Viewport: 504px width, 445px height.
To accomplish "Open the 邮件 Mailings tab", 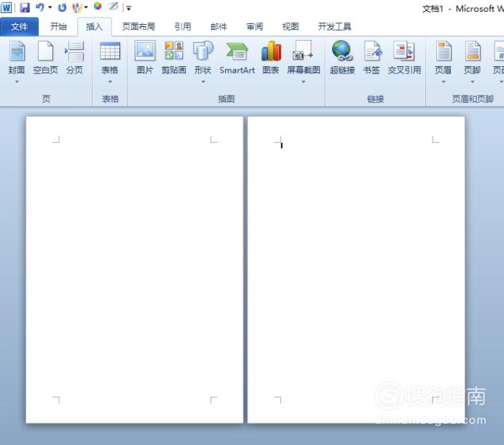I will pos(219,27).
